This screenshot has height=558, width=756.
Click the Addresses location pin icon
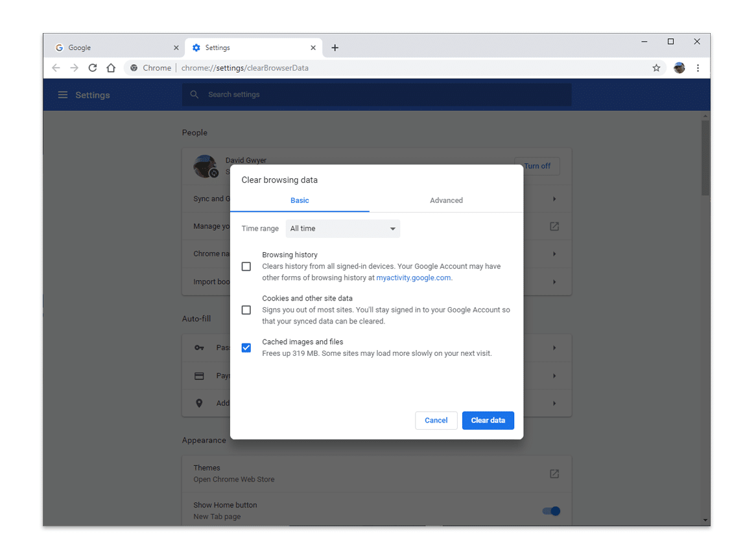[199, 402]
